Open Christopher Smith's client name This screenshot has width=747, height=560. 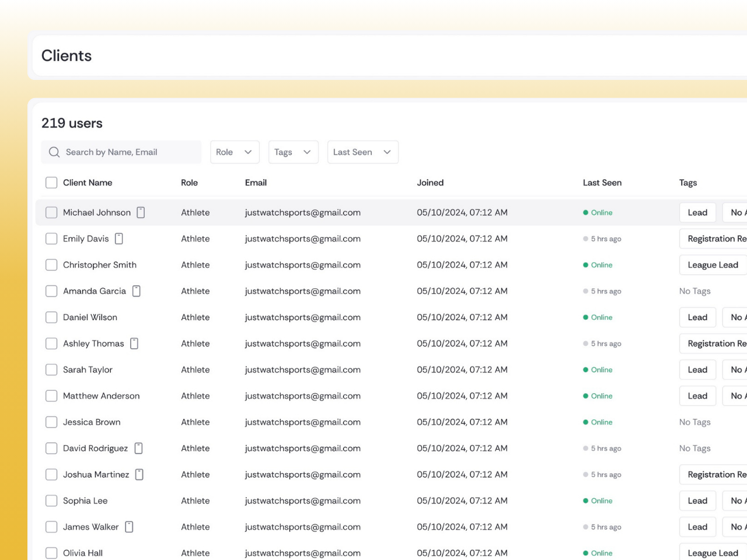tap(100, 265)
